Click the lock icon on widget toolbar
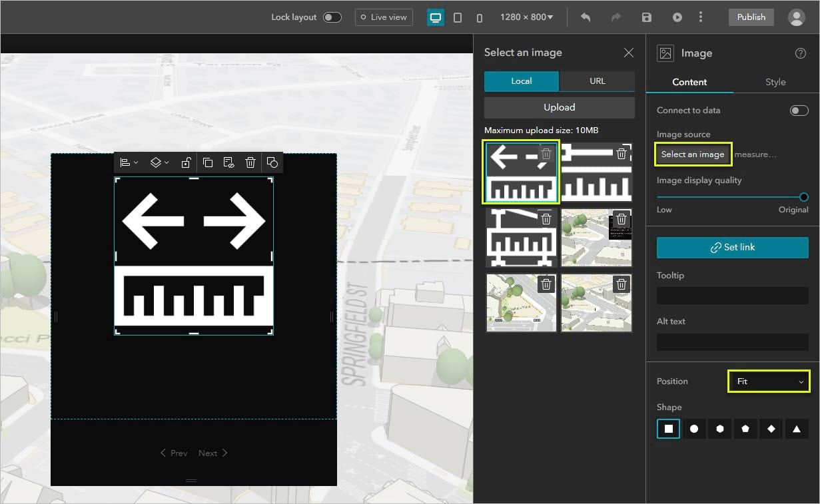 186,162
